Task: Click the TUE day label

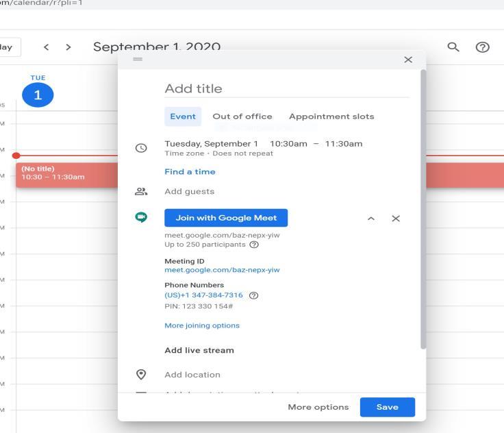Action: coord(38,78)
